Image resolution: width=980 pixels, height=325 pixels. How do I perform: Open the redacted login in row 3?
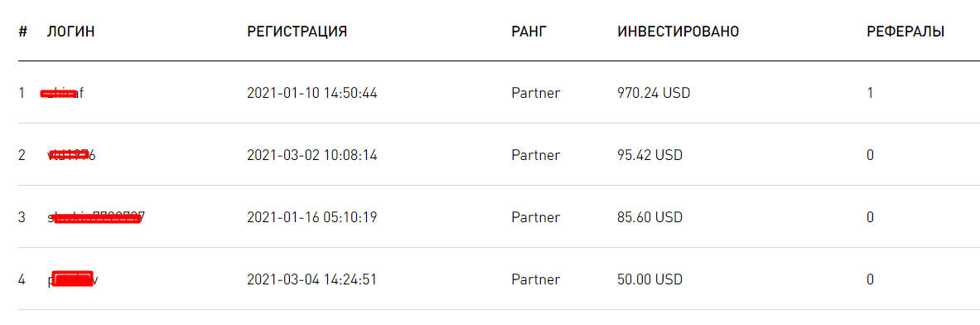point(96,217)
